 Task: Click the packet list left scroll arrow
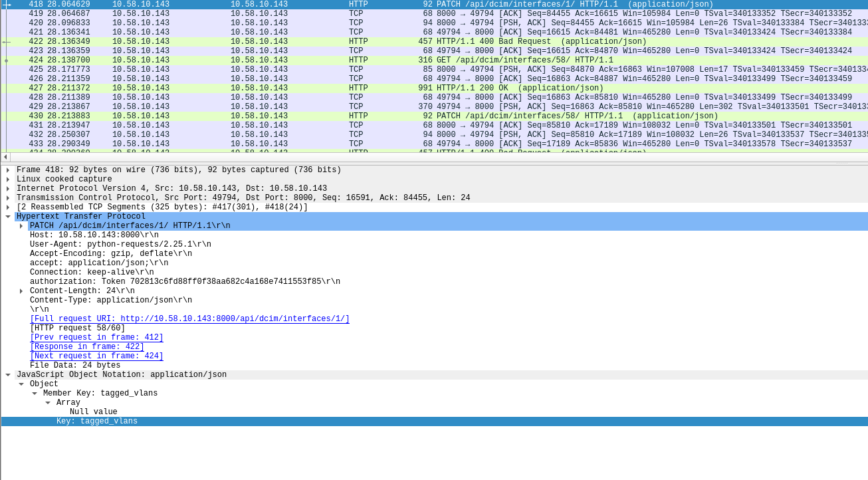5,158
